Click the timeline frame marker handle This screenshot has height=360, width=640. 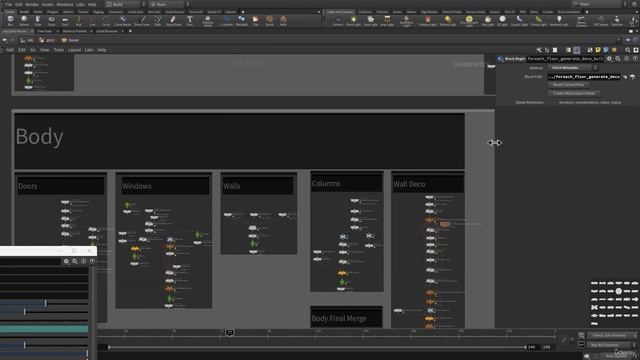pyautogui.click(x=230, y=333)
